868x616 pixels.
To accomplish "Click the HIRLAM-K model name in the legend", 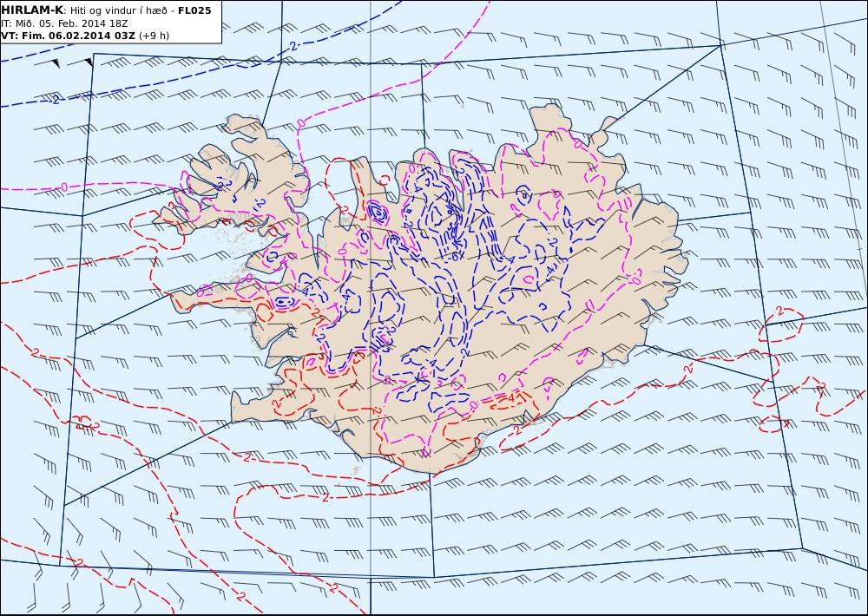I will [x=32, y=10].
